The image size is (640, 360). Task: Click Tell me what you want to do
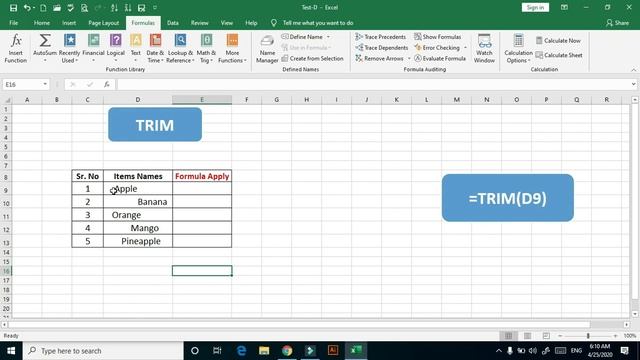318,23
